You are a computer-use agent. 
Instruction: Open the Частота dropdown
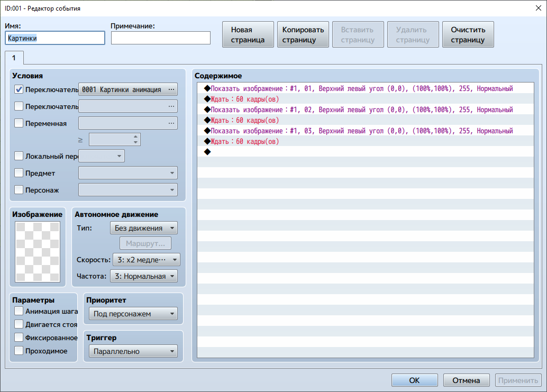pos(144,276)
